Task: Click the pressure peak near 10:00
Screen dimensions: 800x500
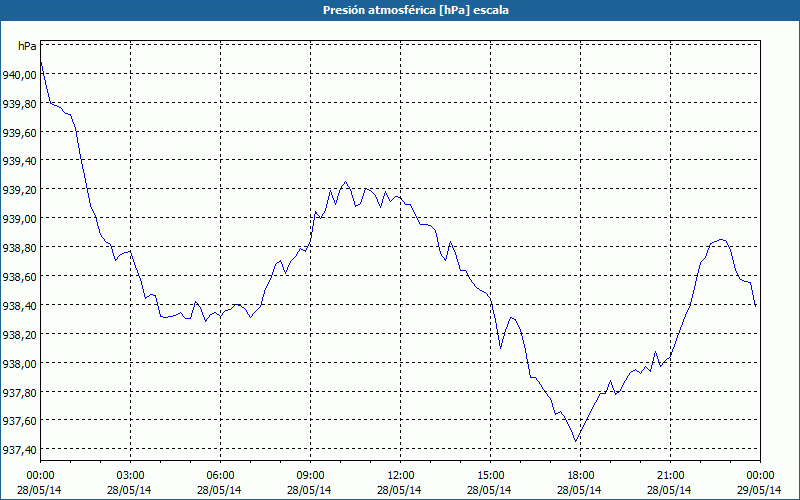Action: coord(345,181)
